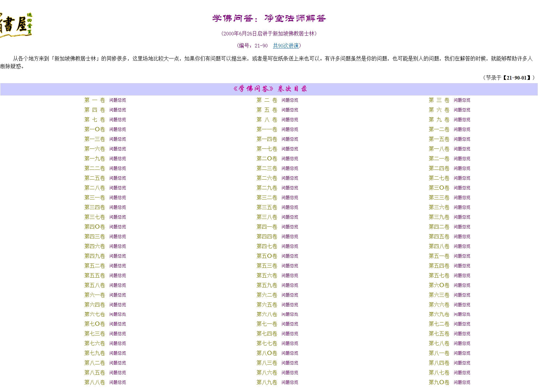Click the 《学佛问答》卷次目录 header bar
Viewport: 538px width, 392px height.
269,89
